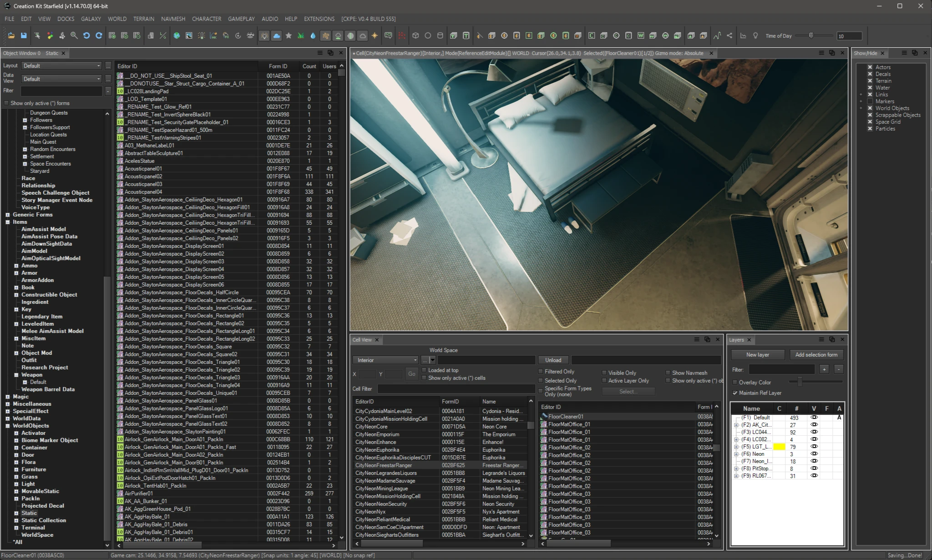
Task: Click the New layer button
Action: (757, 355)
